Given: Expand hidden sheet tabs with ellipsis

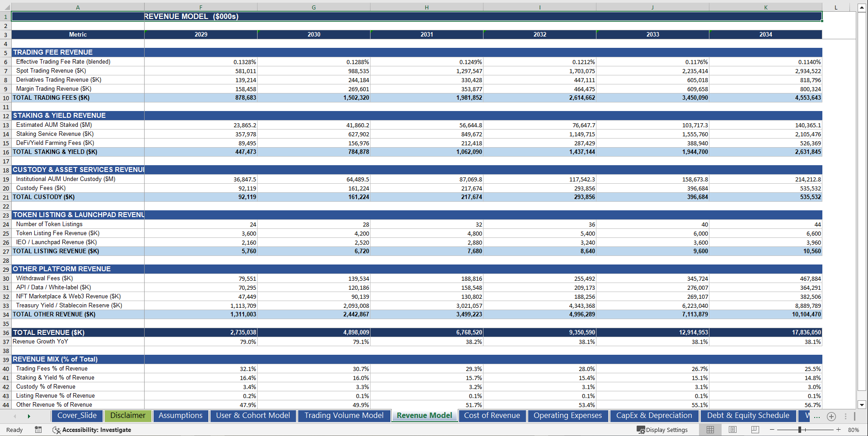Looking at the screenshot, I should (x=816, y=416).
